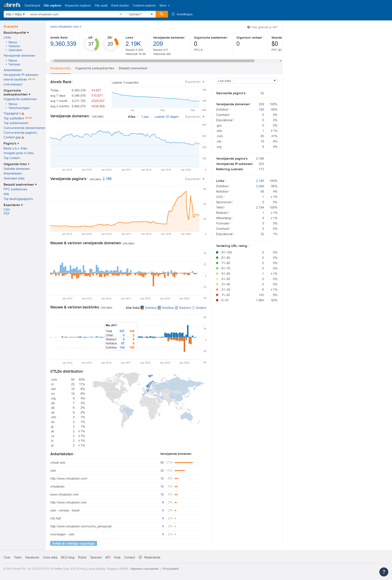Open Rank tracker

point(120,6)
